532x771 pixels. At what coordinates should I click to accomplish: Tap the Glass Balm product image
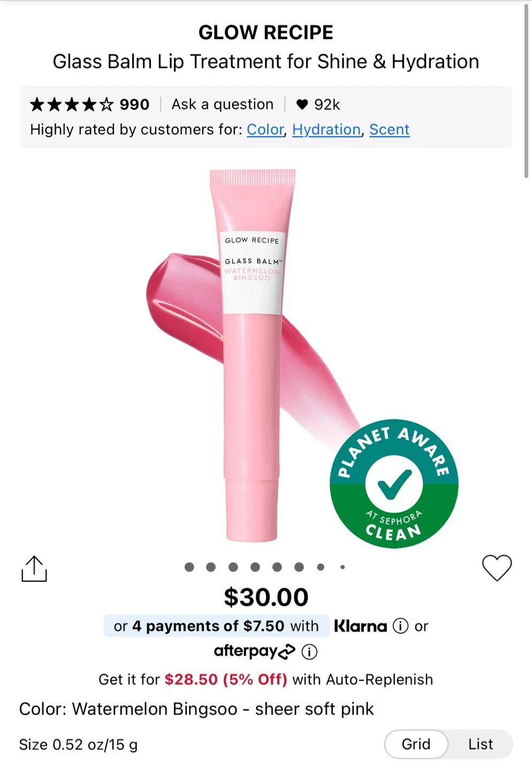point(252,353)
